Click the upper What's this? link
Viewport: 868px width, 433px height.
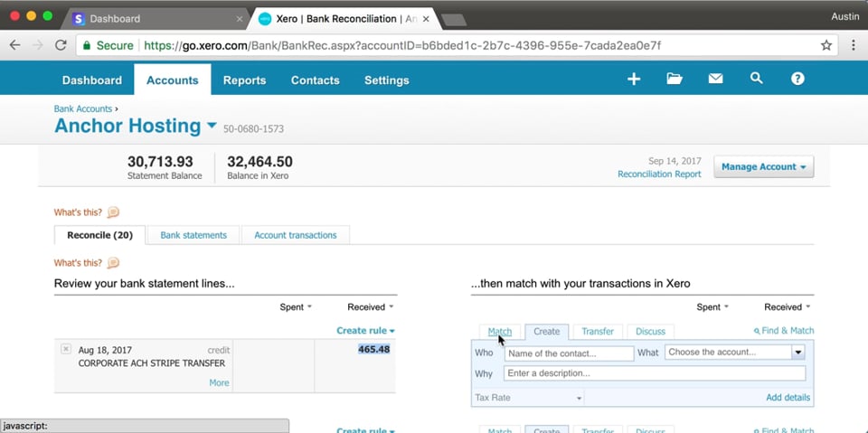pos(78,212)
